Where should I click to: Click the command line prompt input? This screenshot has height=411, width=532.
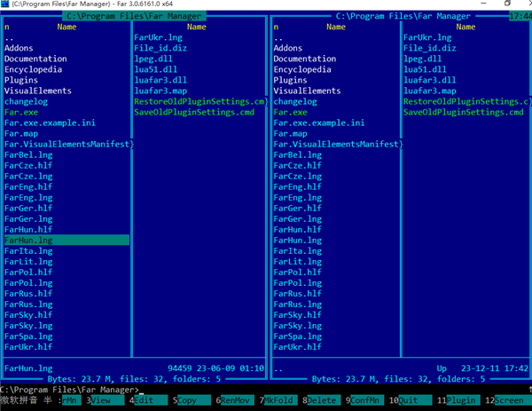[x=266, y=390]
